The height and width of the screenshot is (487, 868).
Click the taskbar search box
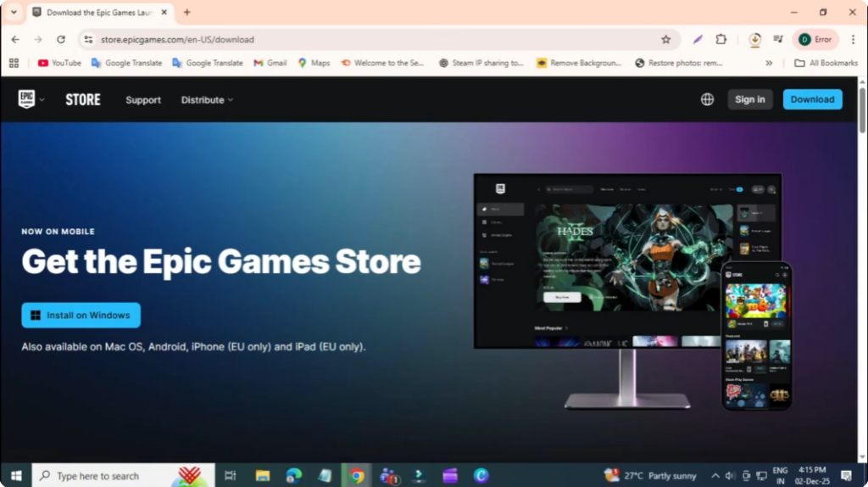pyautogui.click(x=124, y=475)
